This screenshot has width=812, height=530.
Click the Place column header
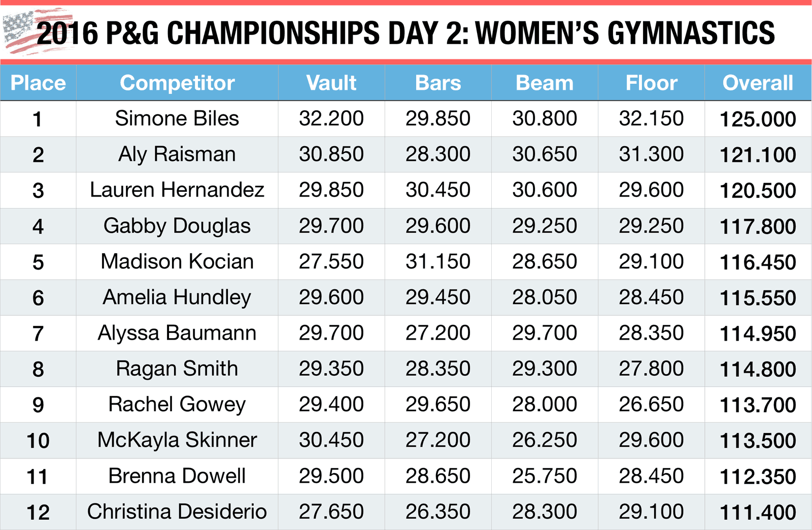(x=38, y=83)
